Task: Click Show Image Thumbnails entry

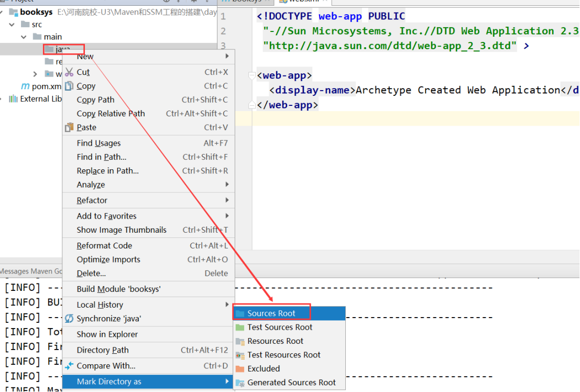Action: coord(148,230)
